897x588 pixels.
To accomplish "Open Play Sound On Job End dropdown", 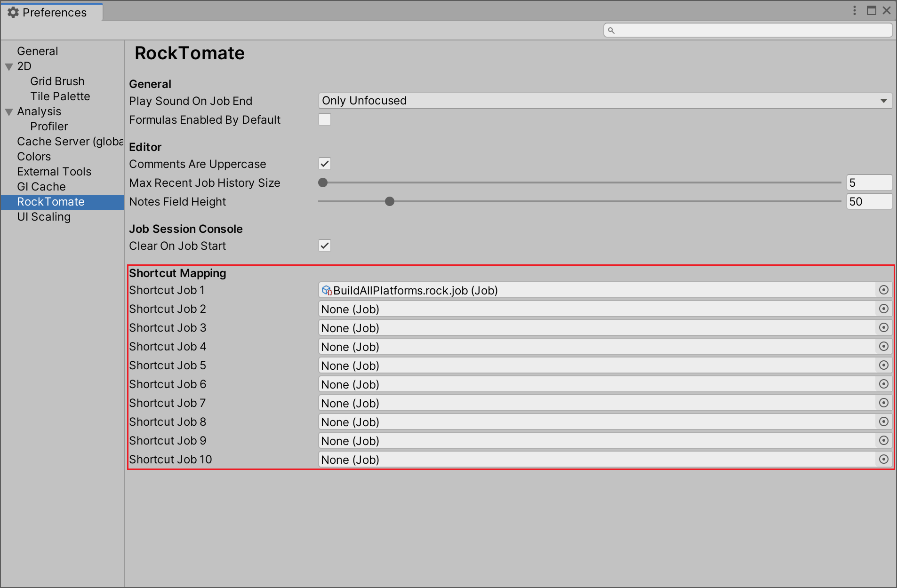I will coord(605,101).
